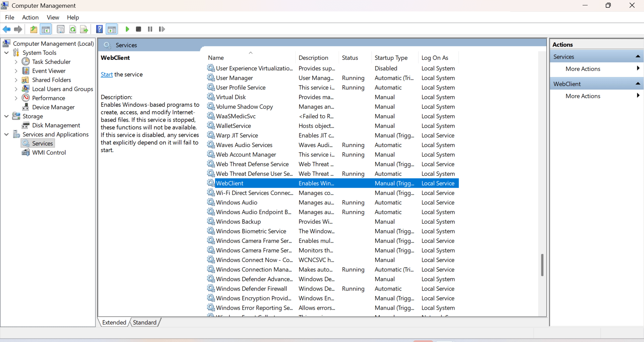
Task: Click Start to start the WebClient service
Action: click(x=106, y=74)
